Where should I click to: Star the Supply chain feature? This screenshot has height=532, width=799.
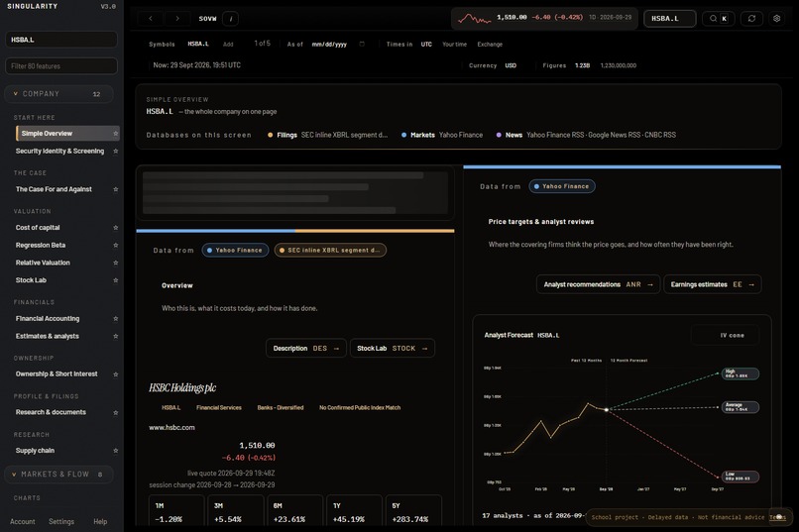(x=116, y=451)
